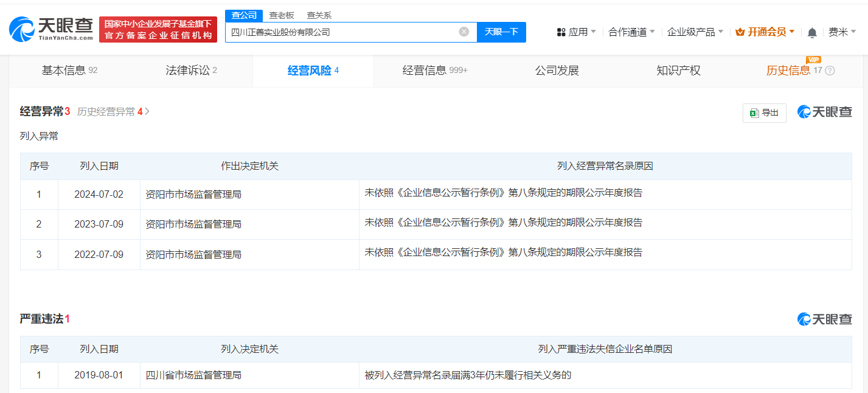Click the Excel icon inside 导出 button
868x393 pixels.
754,113
